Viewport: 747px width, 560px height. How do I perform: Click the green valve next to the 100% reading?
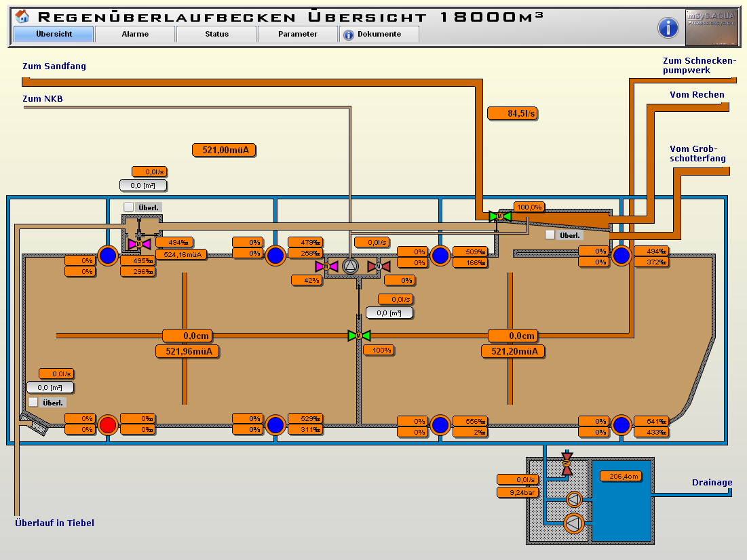[x=359, y=336]
